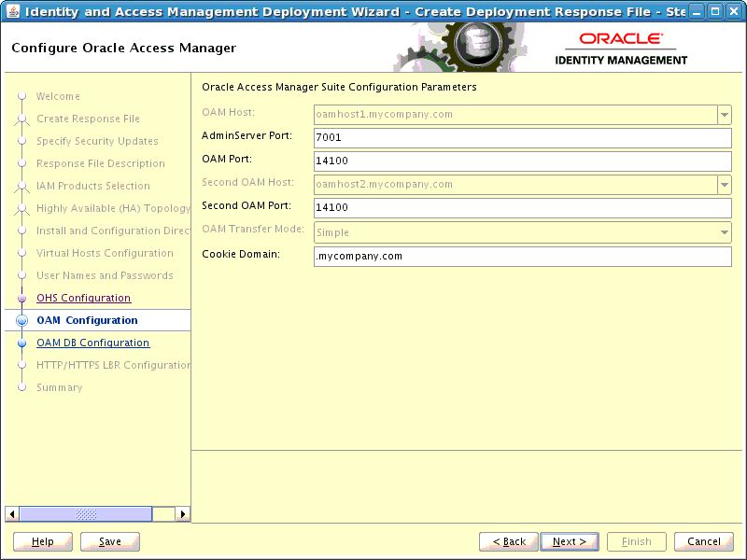Click the Finish button
The height and width of the screenshot is (560, 747).
coord(637,541)
